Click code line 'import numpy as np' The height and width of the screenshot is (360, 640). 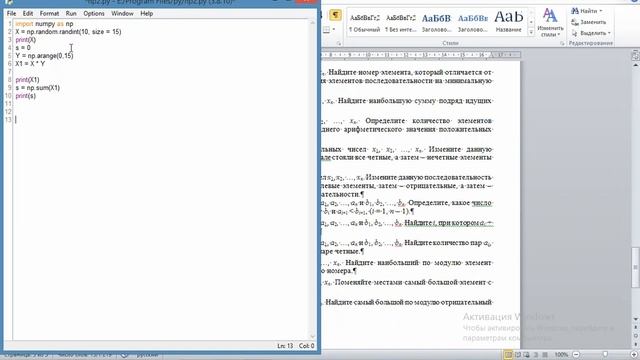click(44, 24)
